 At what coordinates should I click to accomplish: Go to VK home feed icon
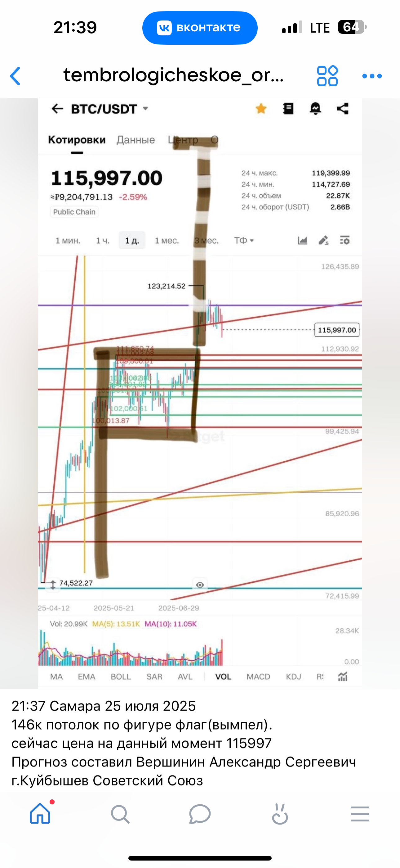40,813
